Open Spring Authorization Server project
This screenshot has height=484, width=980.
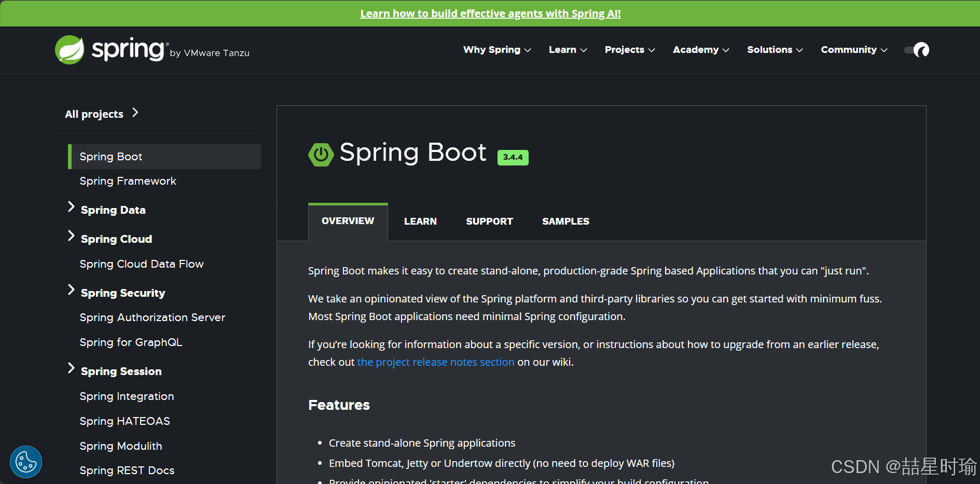click(x=153, y=317)
